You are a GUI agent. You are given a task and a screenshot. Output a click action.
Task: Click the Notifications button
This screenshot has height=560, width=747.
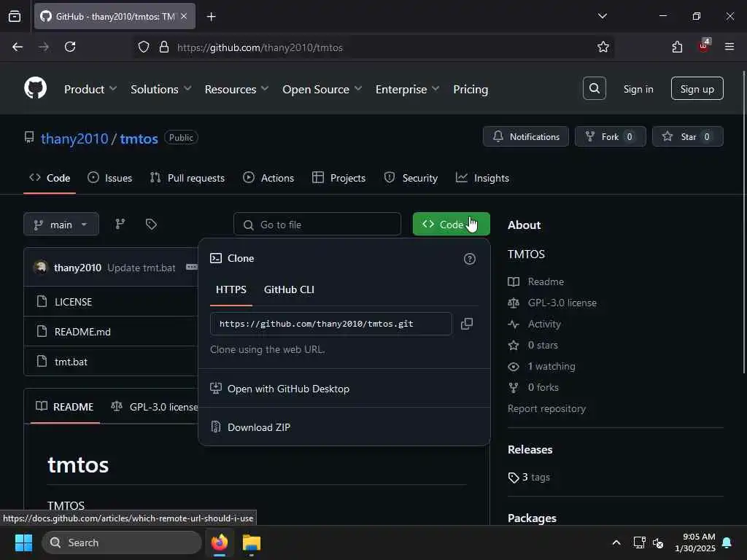coord(525,136)
